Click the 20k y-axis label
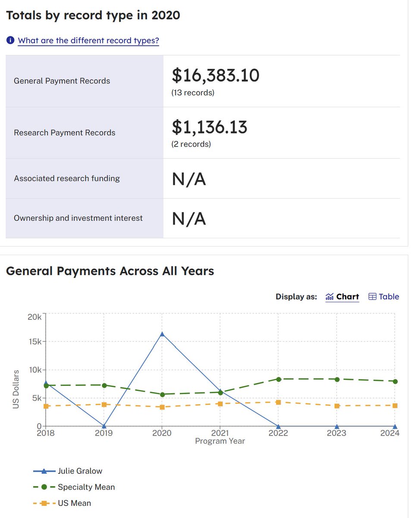Viewport: 420px width, 518px height. (x=34, y=317)
